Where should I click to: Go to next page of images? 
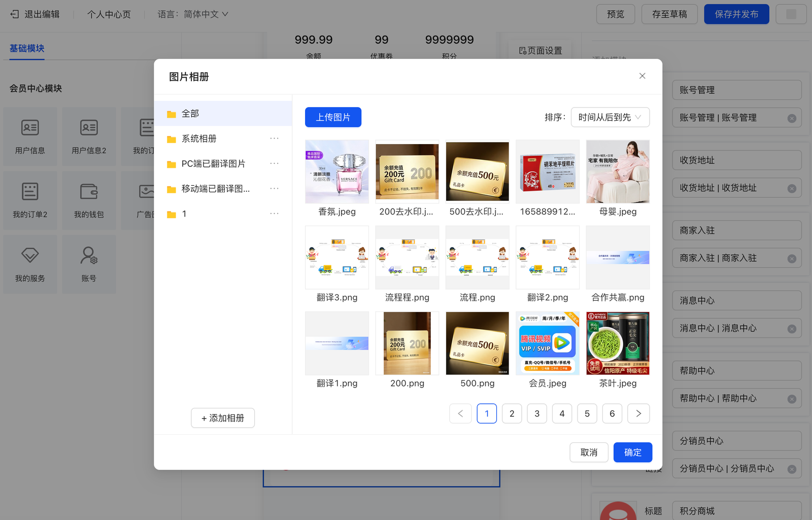638,414
